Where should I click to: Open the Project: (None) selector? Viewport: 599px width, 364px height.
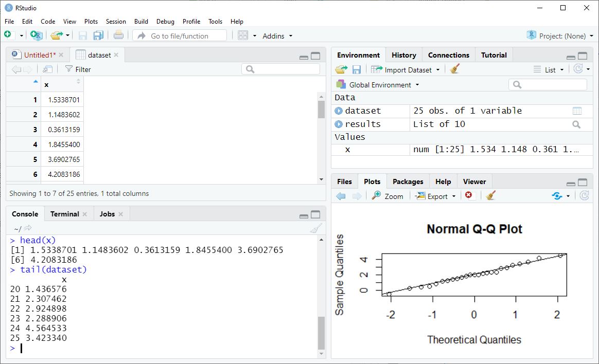click(x=560, y=35)
